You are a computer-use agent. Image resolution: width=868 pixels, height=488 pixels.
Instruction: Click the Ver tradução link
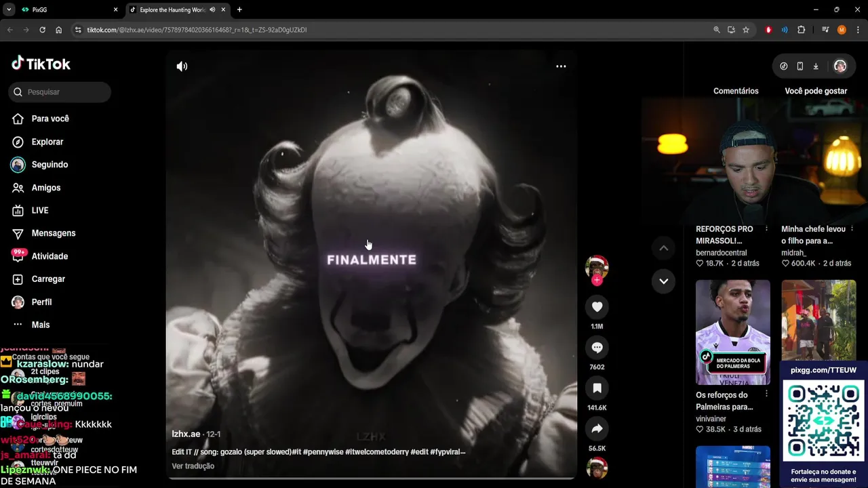click(x=193, y=466)
